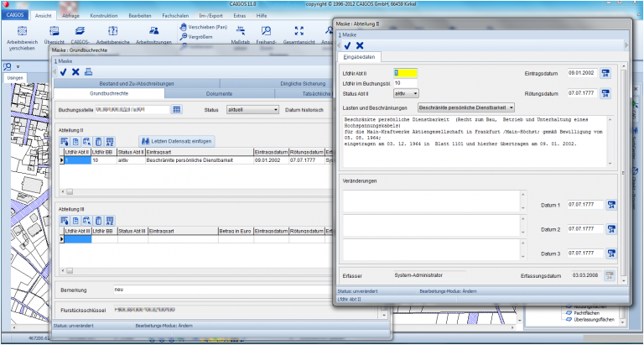Expand the dropdown arrow beside the map search icon
Viewport: 644px width, 345px height.
18,66
